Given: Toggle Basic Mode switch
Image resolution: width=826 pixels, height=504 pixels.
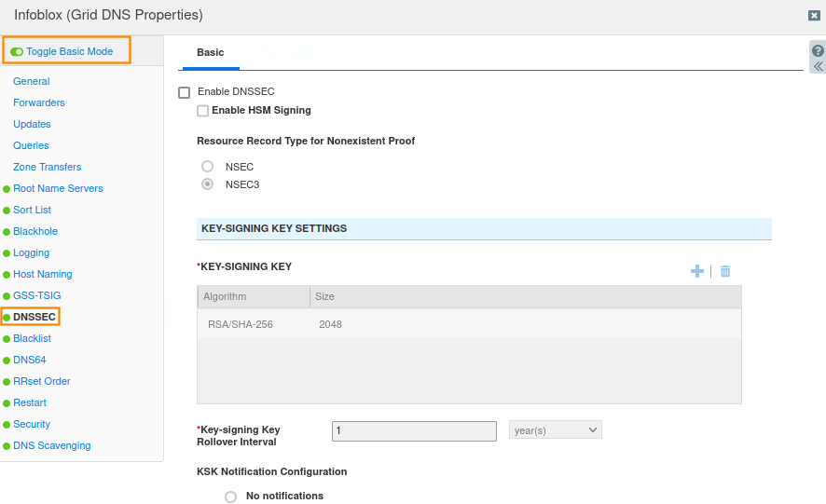Looking at the screenshot, I should (x=18, y=51).
